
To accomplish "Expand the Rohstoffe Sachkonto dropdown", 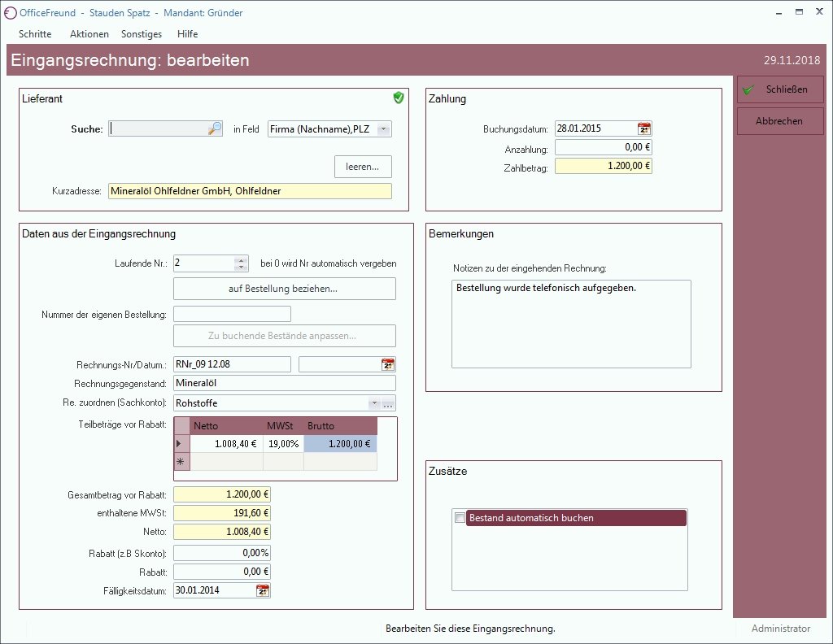I will tap(374, 403).
